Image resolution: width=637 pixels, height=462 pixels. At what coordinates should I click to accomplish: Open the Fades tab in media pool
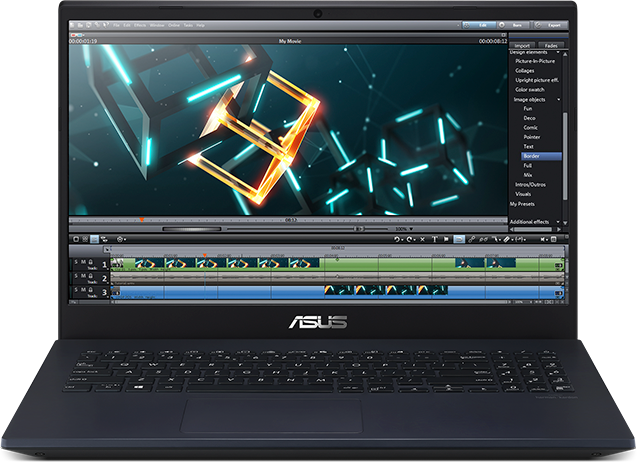551,46
